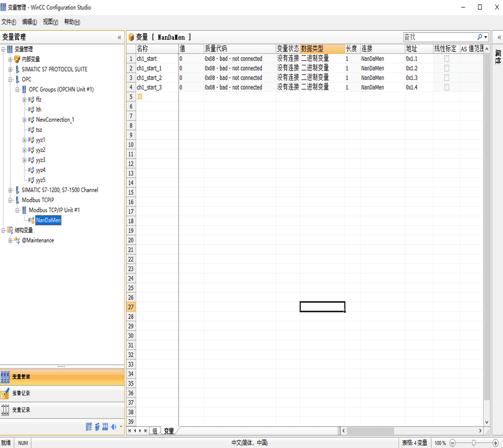The width and height of the screenshot is (503, 448).
Task: Open 变量记录 tag logging editor icon
Action: click(x=6, y=410)
